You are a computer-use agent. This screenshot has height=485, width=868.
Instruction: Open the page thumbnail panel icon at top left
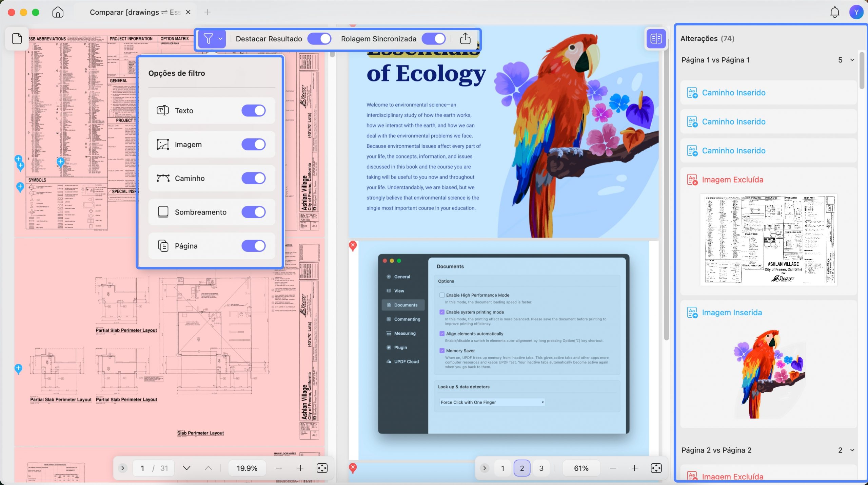[17, 38]
